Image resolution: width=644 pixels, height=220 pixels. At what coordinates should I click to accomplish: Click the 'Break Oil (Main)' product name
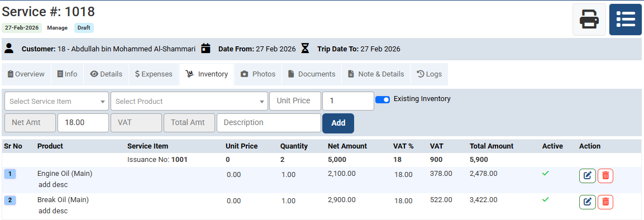(x=63, y=200)
